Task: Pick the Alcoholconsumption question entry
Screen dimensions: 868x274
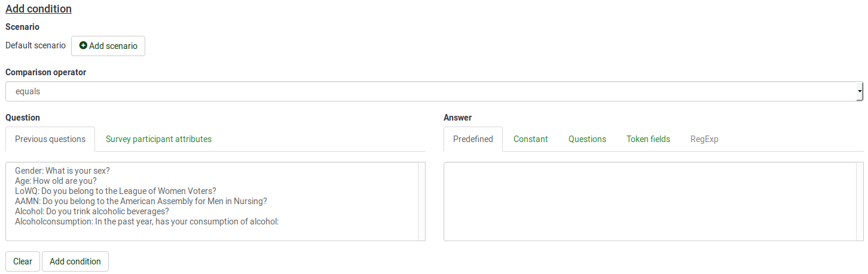Action: click(147, 221)
